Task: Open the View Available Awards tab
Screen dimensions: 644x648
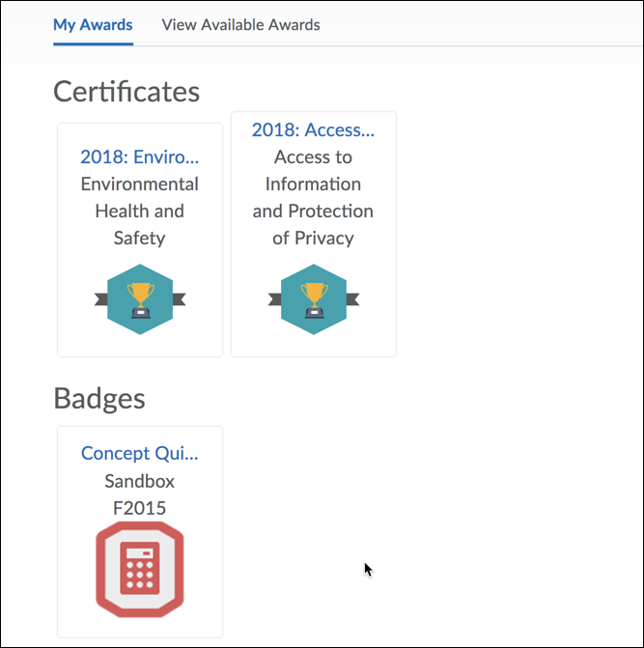Action: (240, 24)
